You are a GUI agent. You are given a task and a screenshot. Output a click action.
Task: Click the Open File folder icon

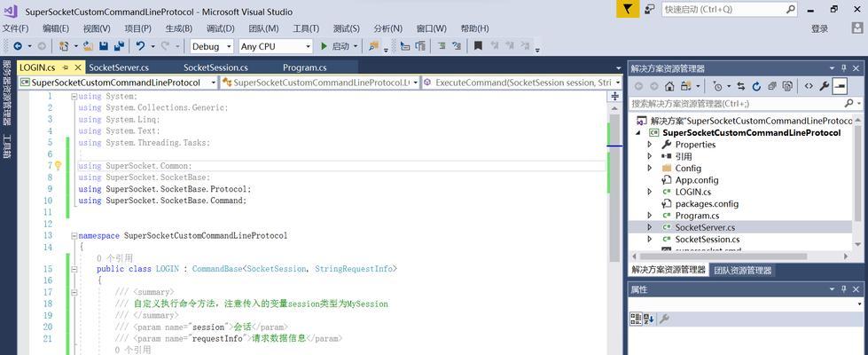[88, 46]
